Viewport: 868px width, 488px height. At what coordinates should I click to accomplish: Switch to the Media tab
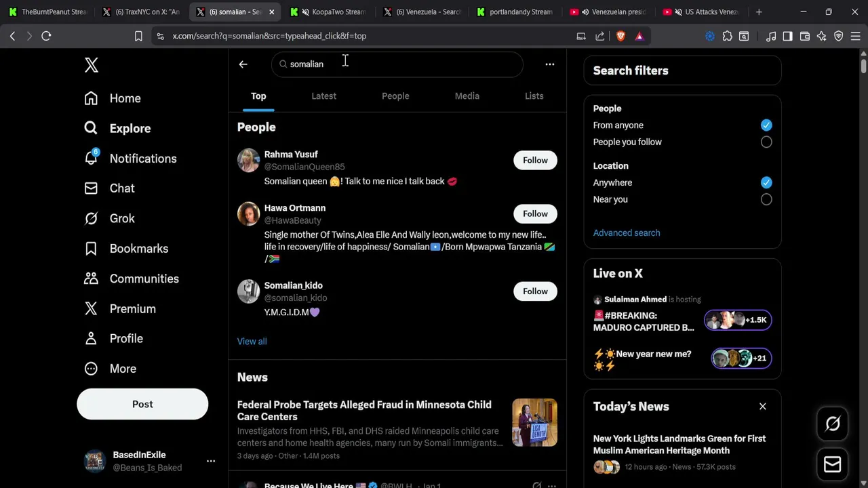point(467,96)
